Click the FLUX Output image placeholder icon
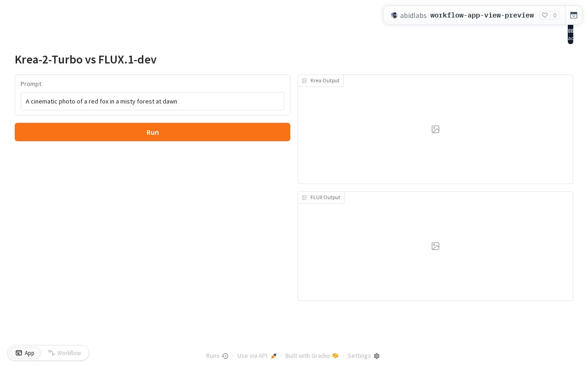588x368 pixels. [x=435, y=246]
